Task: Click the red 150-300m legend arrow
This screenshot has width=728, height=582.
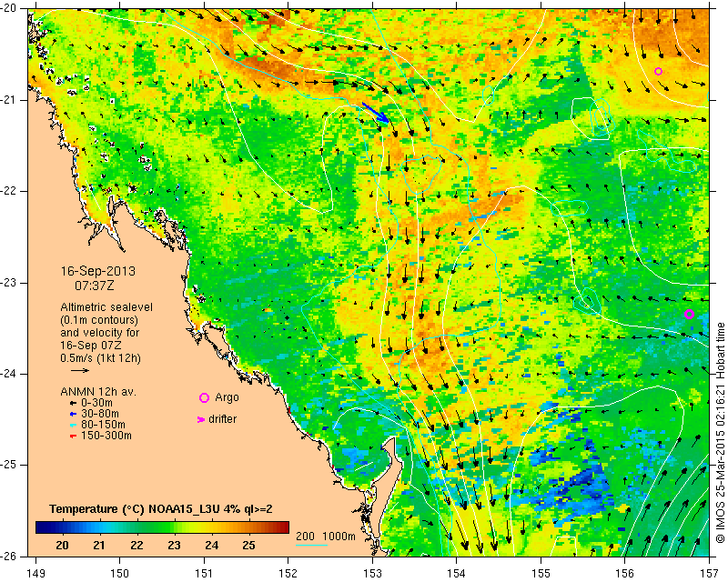Action: [73, 436]
